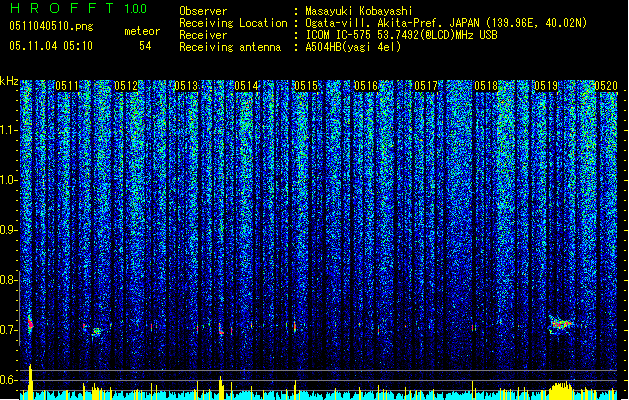
Task: Click the 0514 time marker
Action: pyautogui.click(x=246, y=86)
